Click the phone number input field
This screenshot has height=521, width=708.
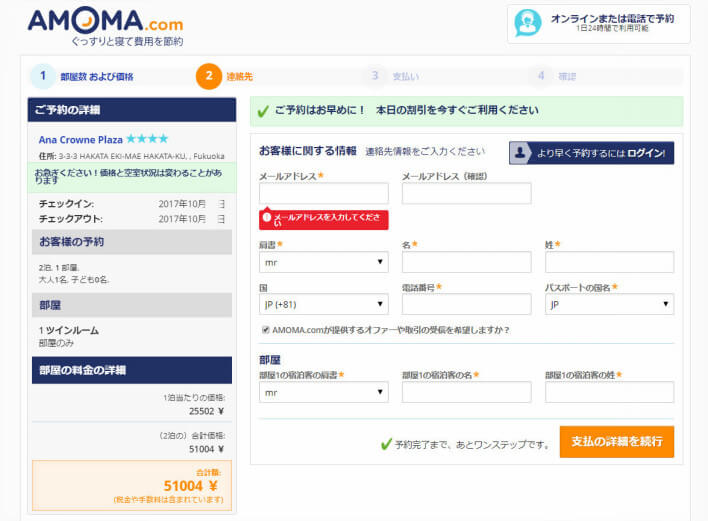pos(466,304)
